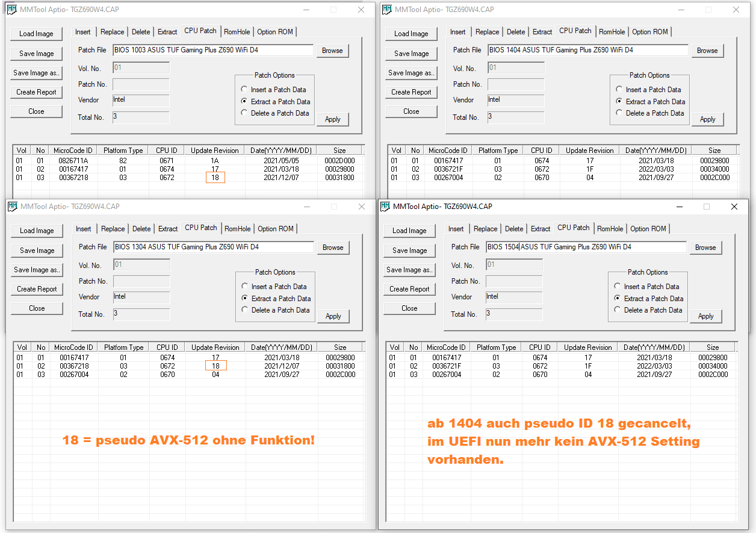Click Load Image in BIOS 1003 window
This screenshot has width=756, height=533.
36,34
